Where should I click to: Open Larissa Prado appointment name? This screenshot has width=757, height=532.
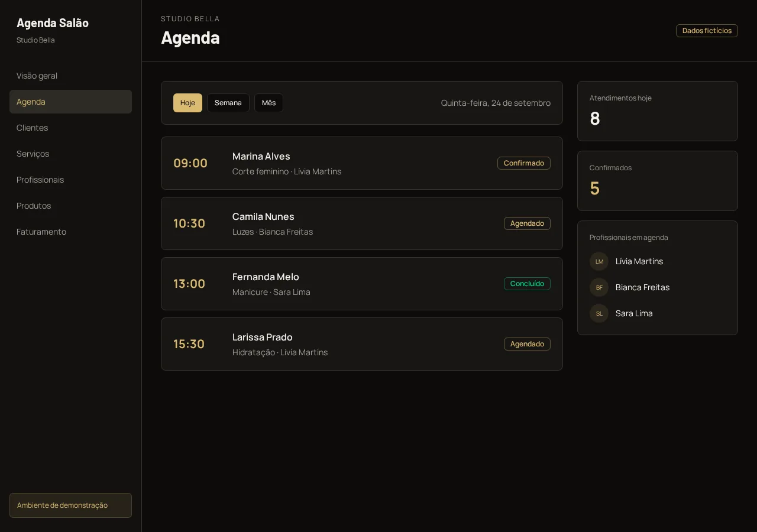(263, 337)
